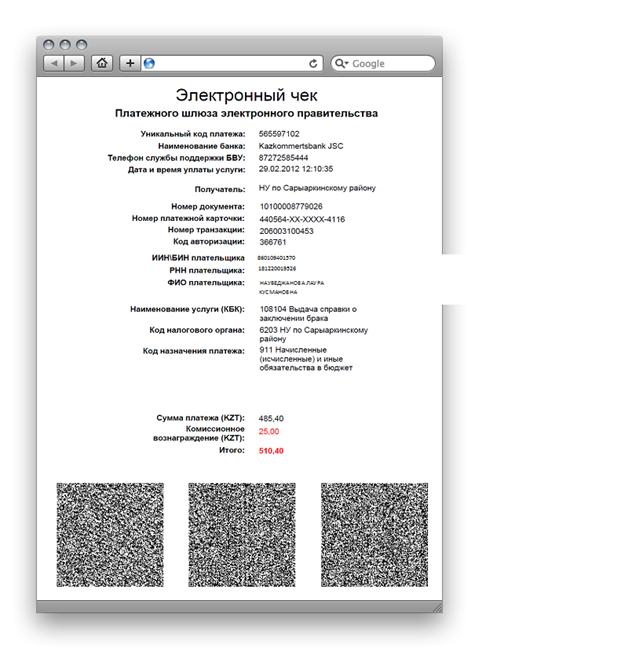Select authorization code 366761
Screen dimensions: 643x649
273,242
